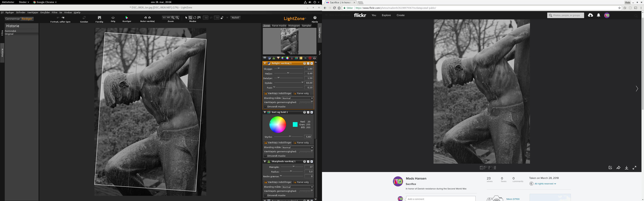Switch to the Farve maske tab
Viewport: 644px width, 201px height.
point(279,26)
